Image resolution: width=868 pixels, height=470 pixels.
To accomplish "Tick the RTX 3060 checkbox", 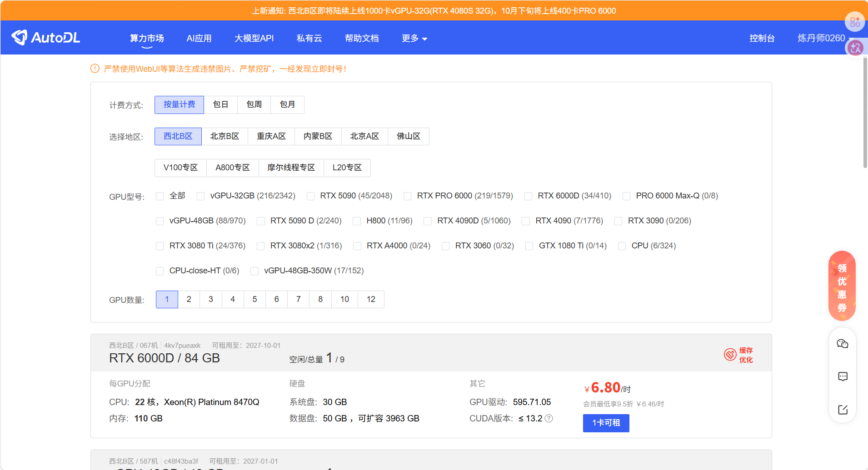I will pyautogui.click(x=445, y=246).
